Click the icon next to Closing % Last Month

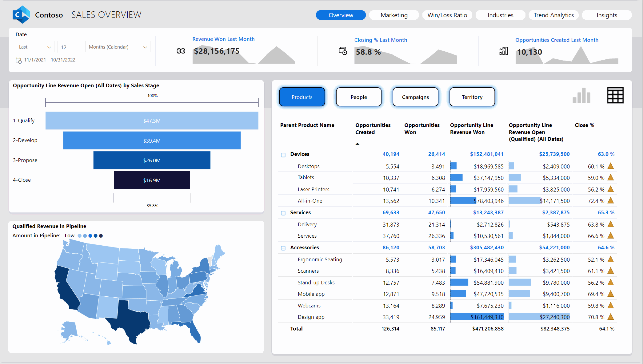(x=343, y=51)
